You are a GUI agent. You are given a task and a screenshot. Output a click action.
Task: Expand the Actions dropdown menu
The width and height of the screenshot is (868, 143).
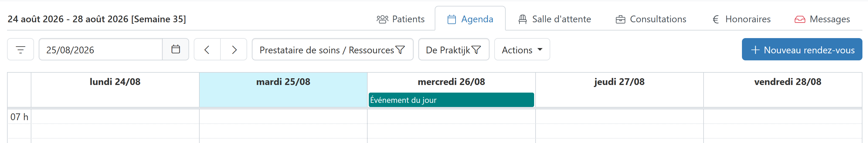click(x=522, y=50)
